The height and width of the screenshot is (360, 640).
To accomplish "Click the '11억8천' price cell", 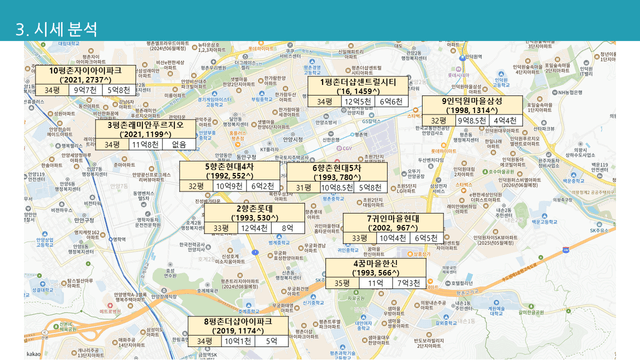I will (146, 144).
